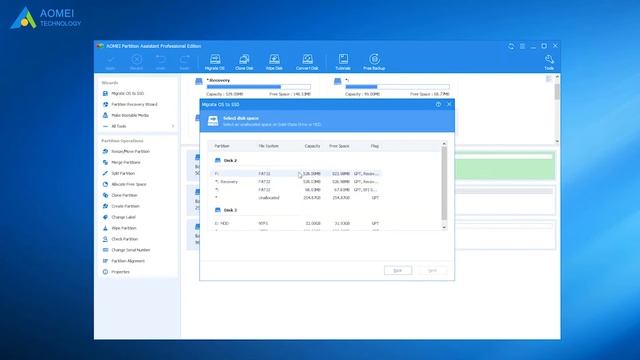Viewport: 640px width, 360px height.
Task: Click the refresh icon in title bar
Action: point(511,46)
